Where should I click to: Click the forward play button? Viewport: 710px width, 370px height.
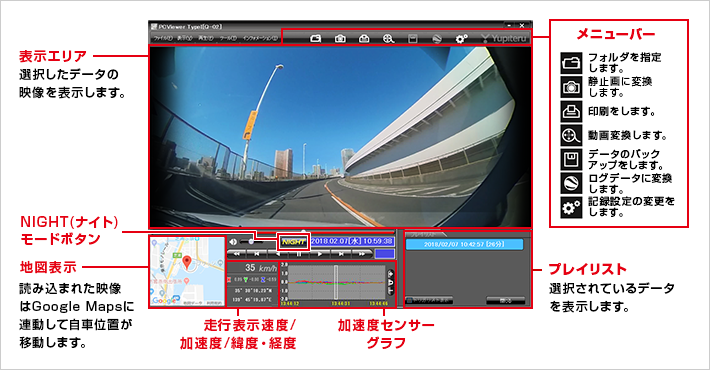(x=320, y=254)
